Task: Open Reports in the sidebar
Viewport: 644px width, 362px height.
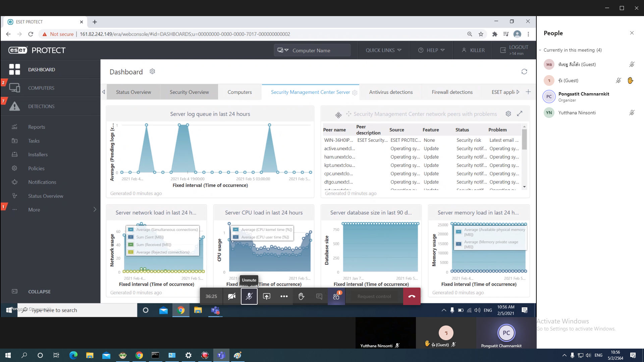Action: (37, 127)
